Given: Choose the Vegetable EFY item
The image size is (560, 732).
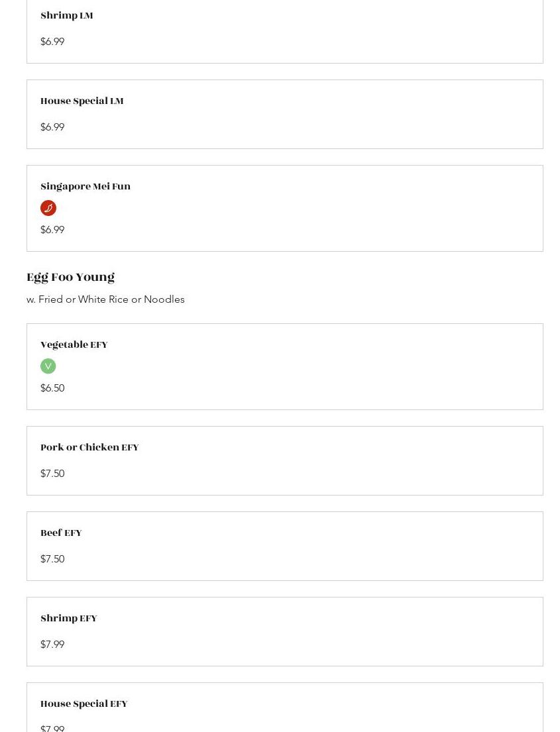Looking at the screenshot, I should (x=74, y=345).
